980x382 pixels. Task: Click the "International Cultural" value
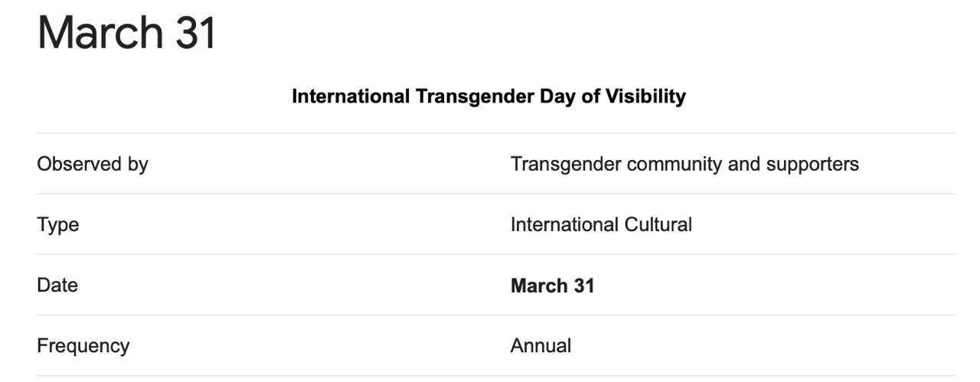click(601, 224)
